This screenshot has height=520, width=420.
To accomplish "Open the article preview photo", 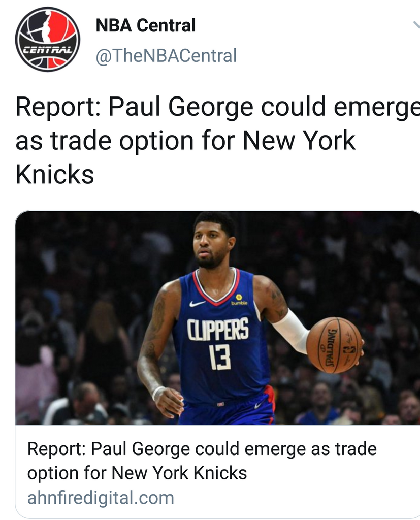I will (218, 318).
